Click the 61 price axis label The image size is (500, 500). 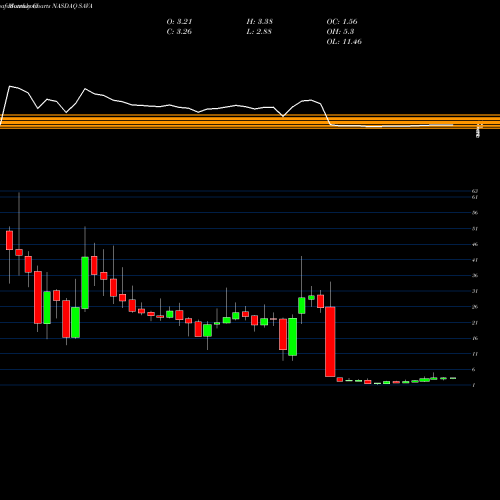point(475,197)
